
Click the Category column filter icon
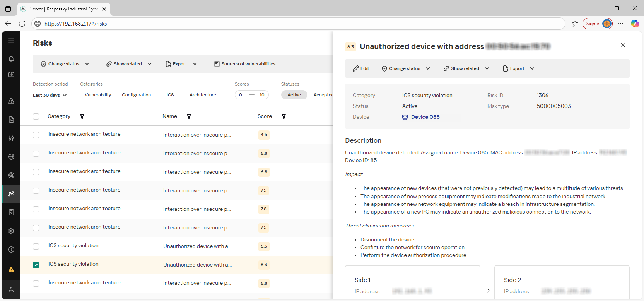pos(82,116)
